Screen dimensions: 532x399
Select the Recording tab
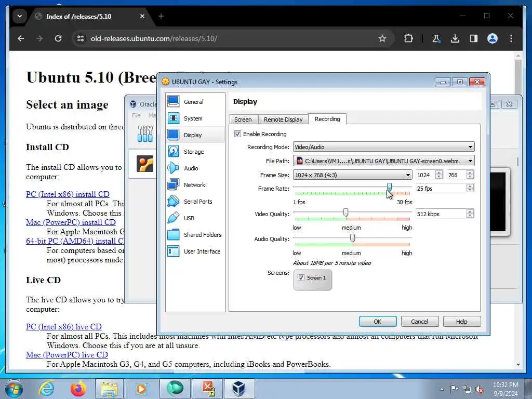tap(327, 119)
